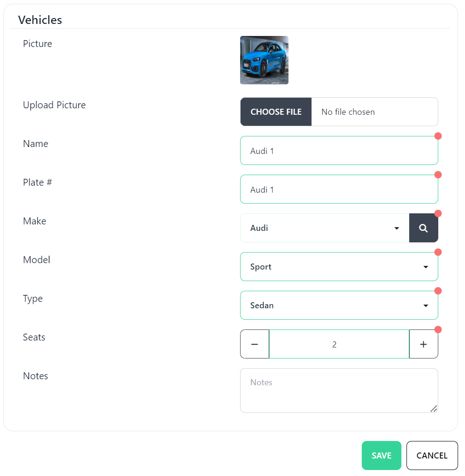Click the magnifier search icon beside Make
Viewport: 465px width, 476px height.
(424, 228)
